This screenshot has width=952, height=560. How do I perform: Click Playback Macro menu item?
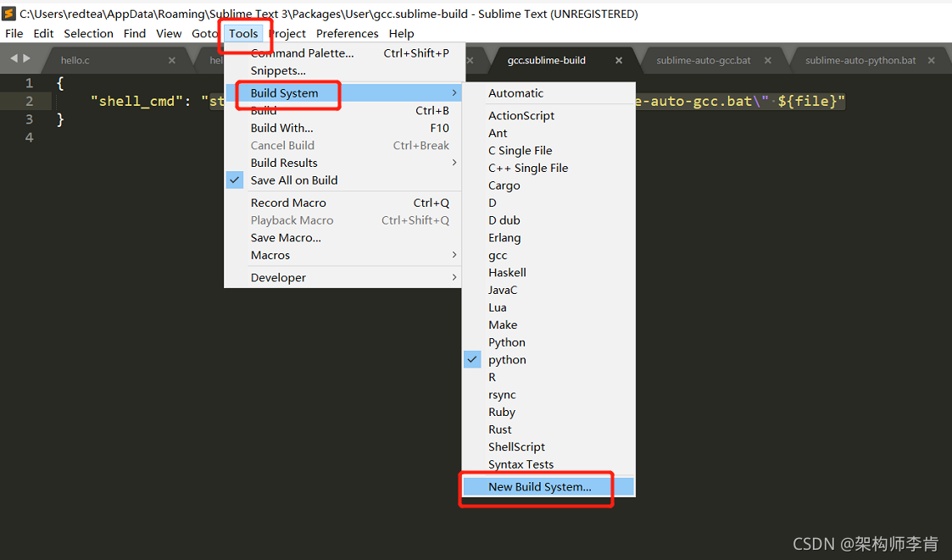(x=343, y=220)
